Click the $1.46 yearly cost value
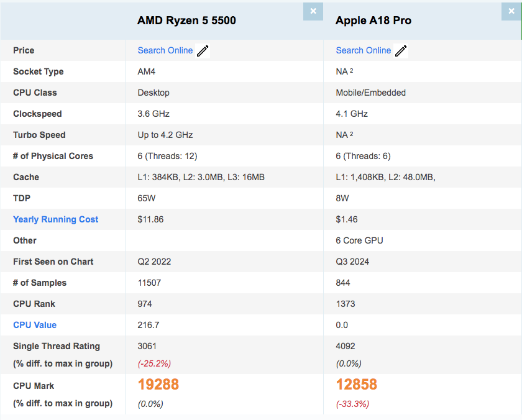 (x=347, y=220)
